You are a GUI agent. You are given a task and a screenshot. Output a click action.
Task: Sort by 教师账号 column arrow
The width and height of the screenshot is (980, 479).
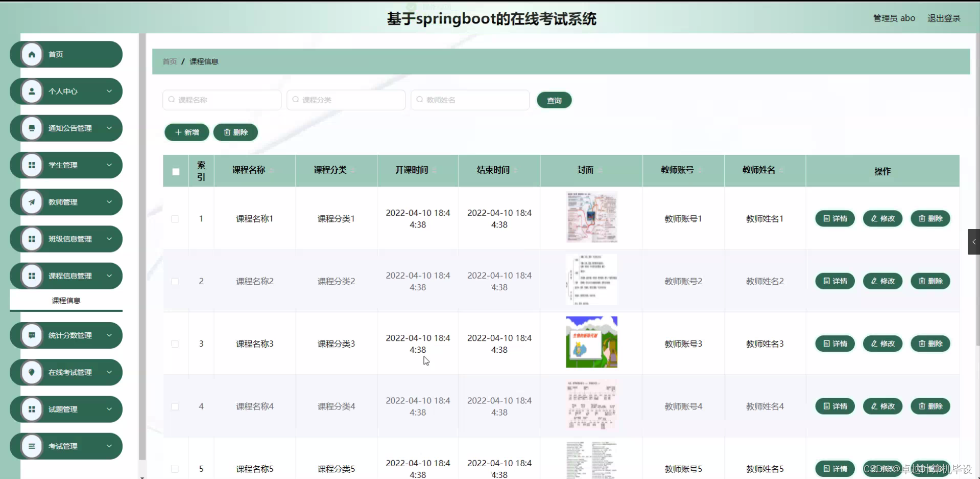(x=700, y=170)
